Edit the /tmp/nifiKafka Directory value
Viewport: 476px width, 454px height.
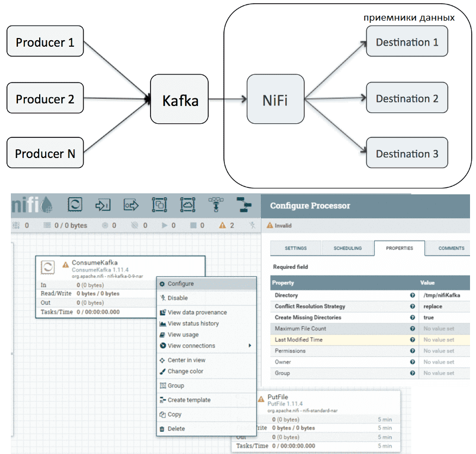click(x=441, y=295)
